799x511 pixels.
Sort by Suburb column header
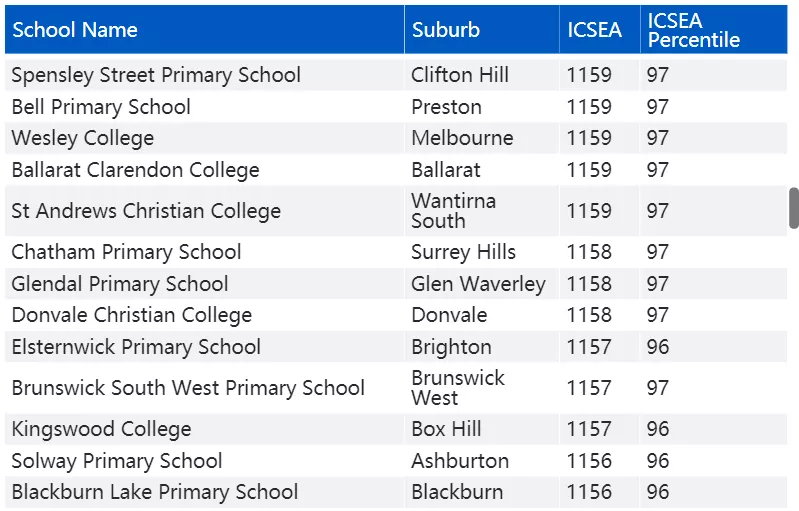pyautogui.click(x=482, y=30)
